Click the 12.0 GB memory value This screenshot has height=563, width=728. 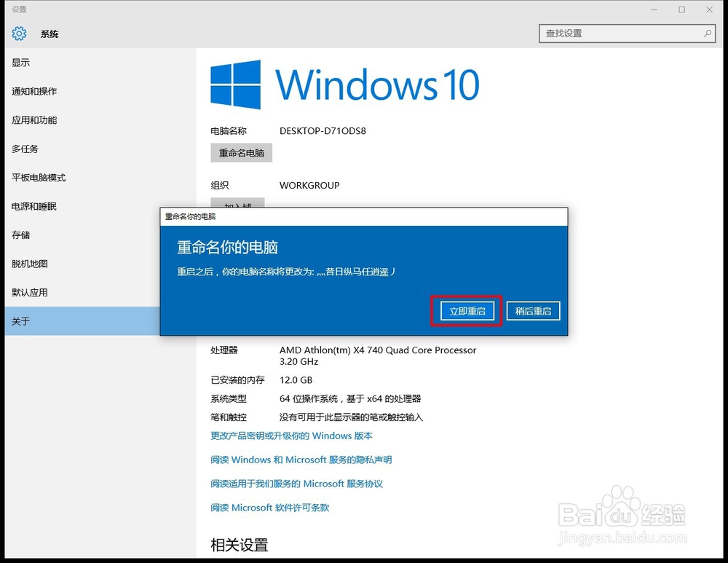pos(296,380)
